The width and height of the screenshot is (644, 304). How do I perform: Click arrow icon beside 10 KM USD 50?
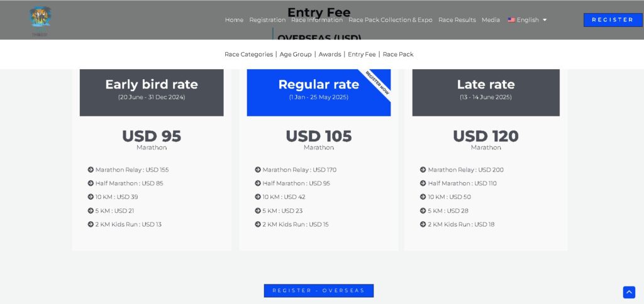(423, 197)
